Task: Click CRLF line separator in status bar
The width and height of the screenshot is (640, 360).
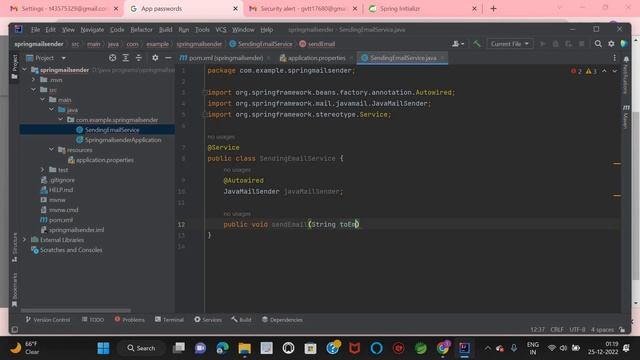Action: click(x=557, y=329)
